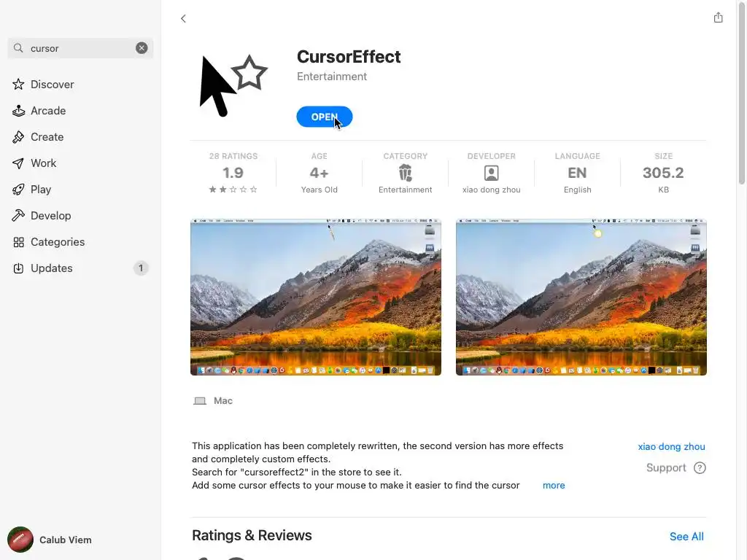This screenshot has width=747, height=560.
Task: Open the Updates section
Action: coord(80,268)
